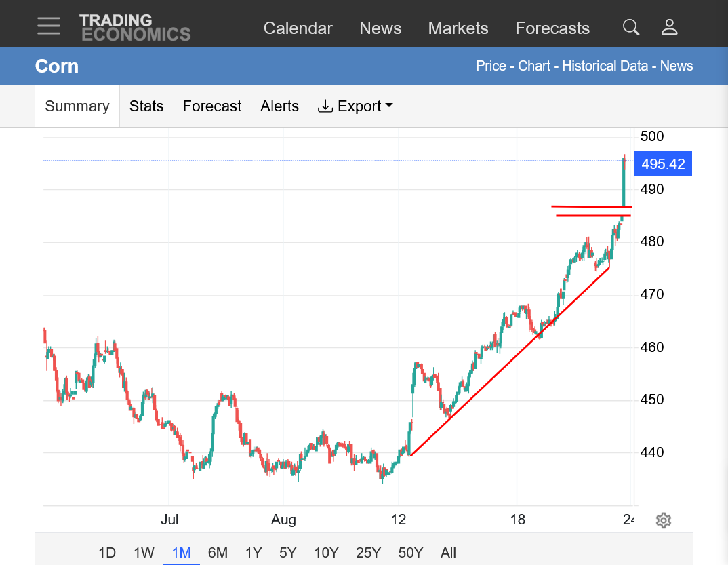Open the hamburger menu icon
Image resolution: width=728 pixels, height=565 pixels.
point(49,26)
